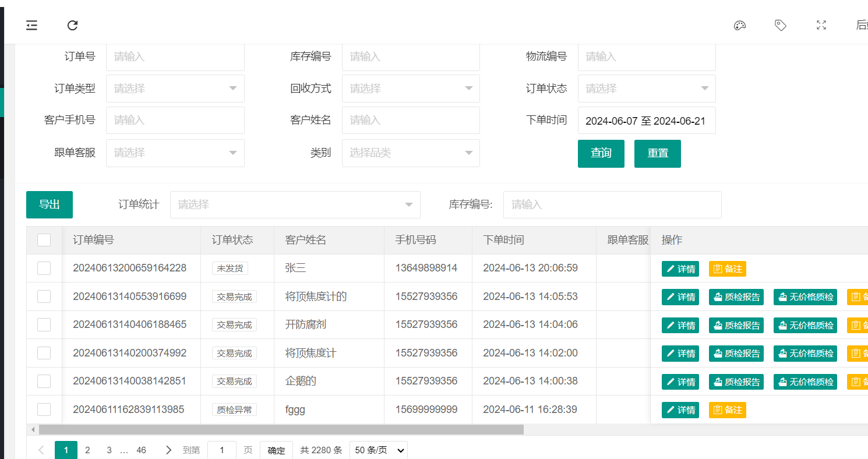The width and height of the screenshot is (868, 459).
Task: Click the refresh page icon
Action: point(72,25)
